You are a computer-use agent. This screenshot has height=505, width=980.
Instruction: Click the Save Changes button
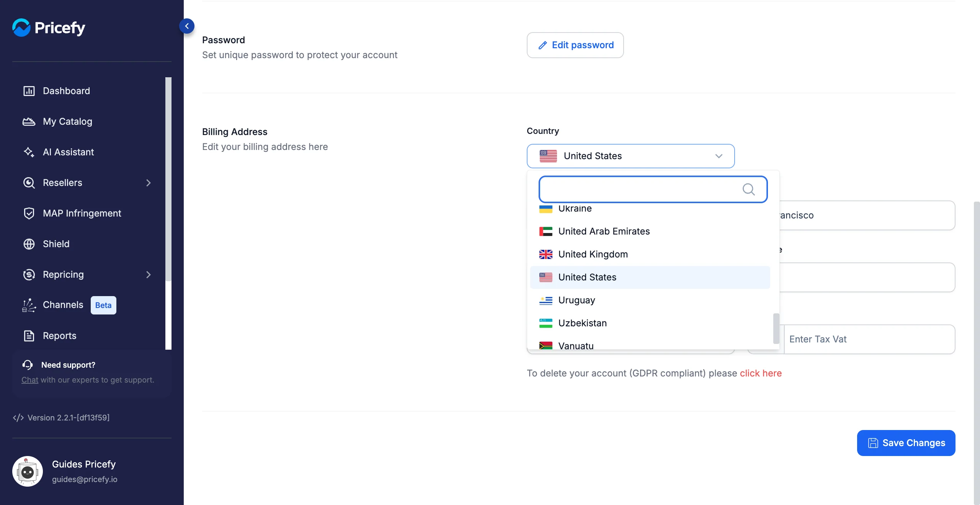(906, 443)
